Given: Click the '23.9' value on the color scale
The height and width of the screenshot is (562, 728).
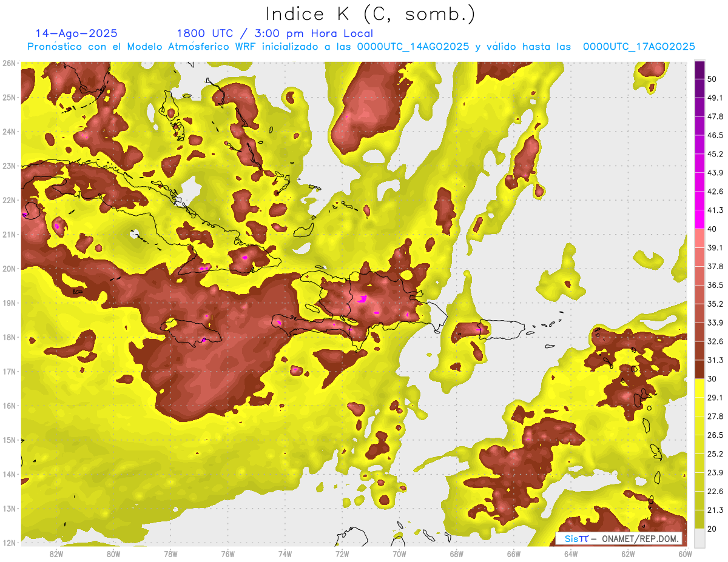Looking at the screenshot, I should (715, 472).
